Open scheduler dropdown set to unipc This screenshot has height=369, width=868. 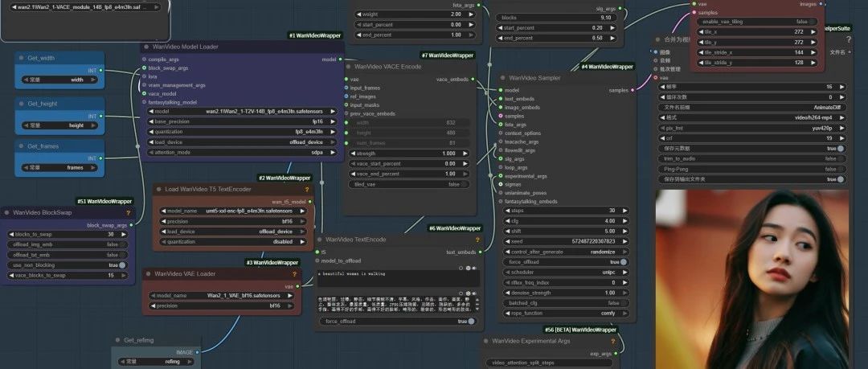click(x=567, y=273)
